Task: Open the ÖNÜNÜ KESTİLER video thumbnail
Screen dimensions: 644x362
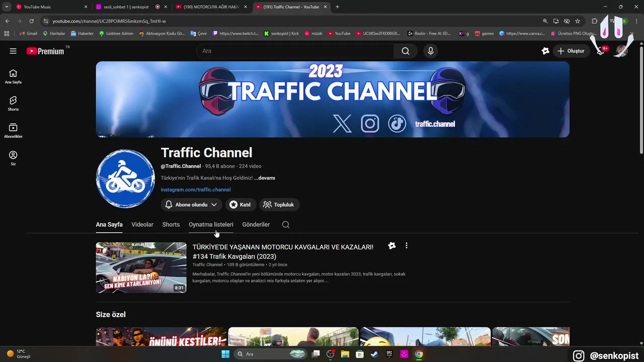Action: pyautogui.click(x=162, y=336)
